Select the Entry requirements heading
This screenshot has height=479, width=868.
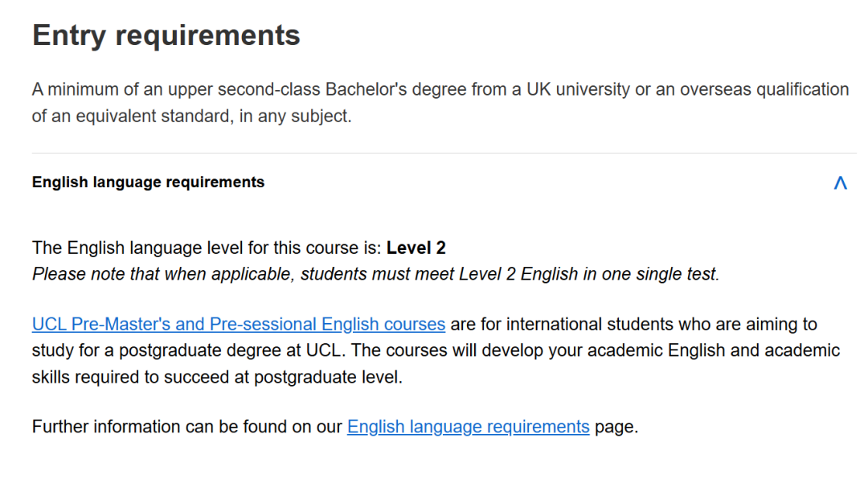[166, 35]
